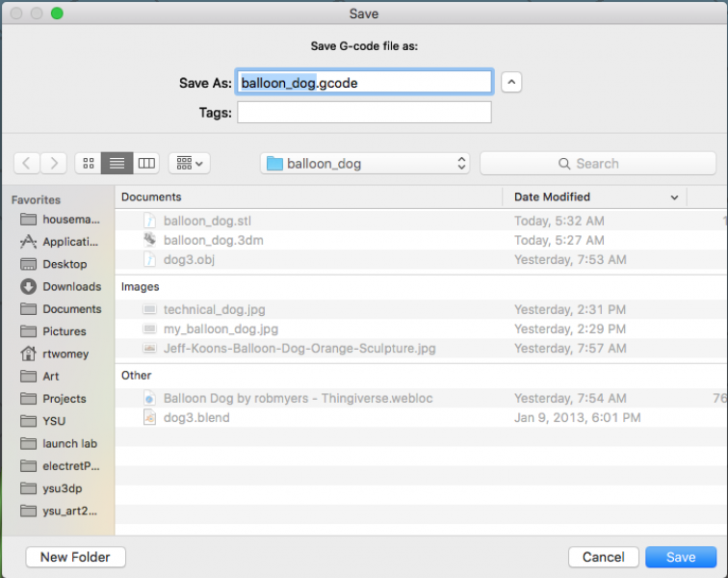Open Downloads in the Favorites sidebar
Image resolution: width=728 pixels, height=578 pixels.
pyautogui.click(x=70, y=286)
